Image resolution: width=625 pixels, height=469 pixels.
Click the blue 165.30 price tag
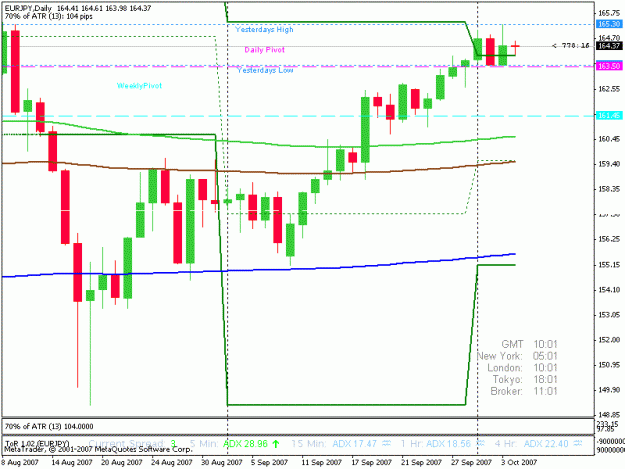[x=609, y=24]
